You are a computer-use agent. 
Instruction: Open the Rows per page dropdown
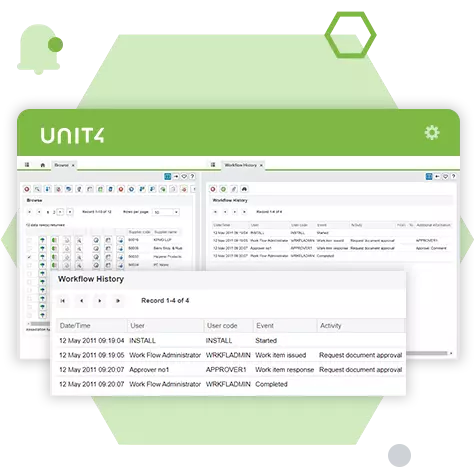166,212
